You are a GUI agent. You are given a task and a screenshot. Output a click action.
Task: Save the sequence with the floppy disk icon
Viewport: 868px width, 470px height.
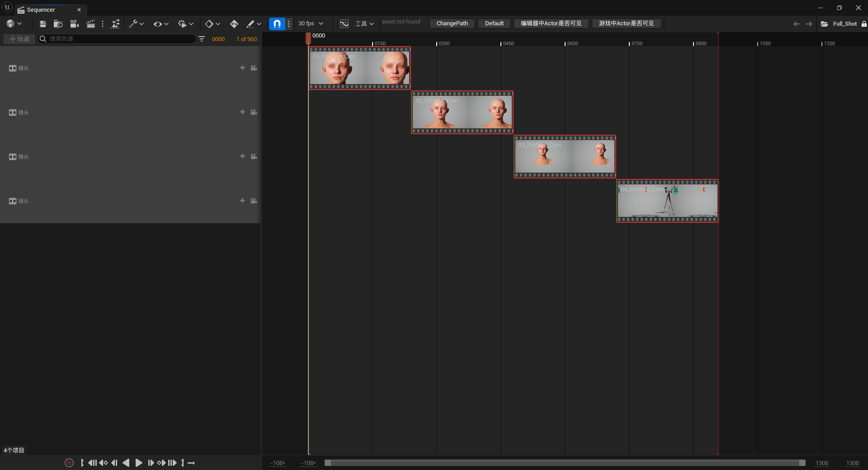[x=42, y=24]
